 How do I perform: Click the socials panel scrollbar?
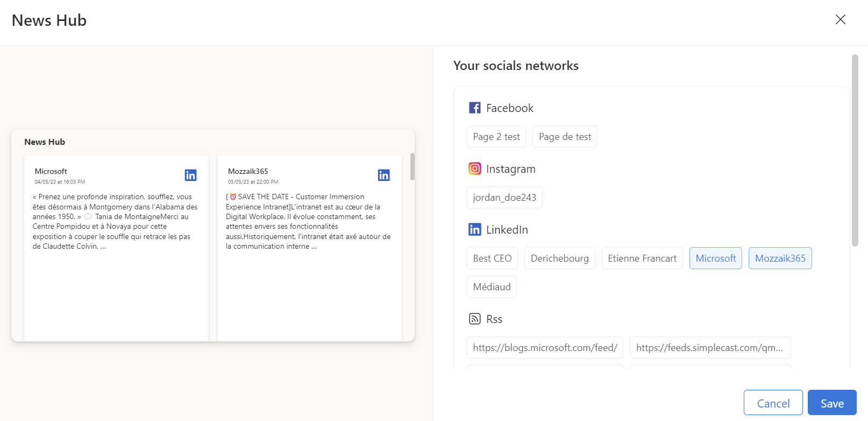point(855,151)
